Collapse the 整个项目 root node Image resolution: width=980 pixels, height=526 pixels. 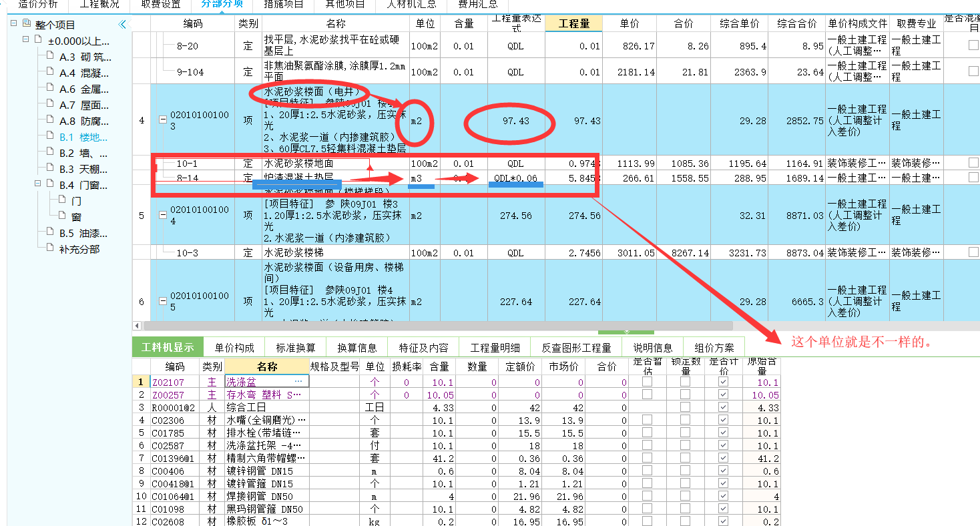click(13, 24)
